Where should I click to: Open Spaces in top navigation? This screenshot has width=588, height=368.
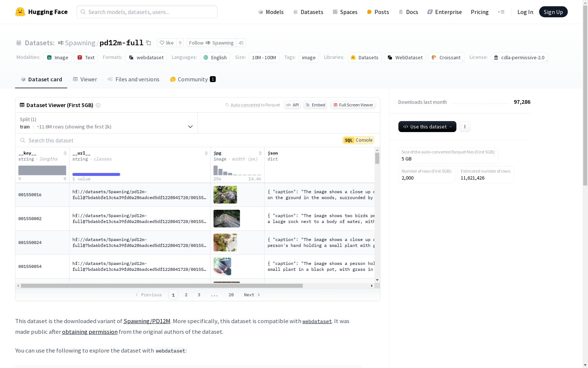pos(345,12)
